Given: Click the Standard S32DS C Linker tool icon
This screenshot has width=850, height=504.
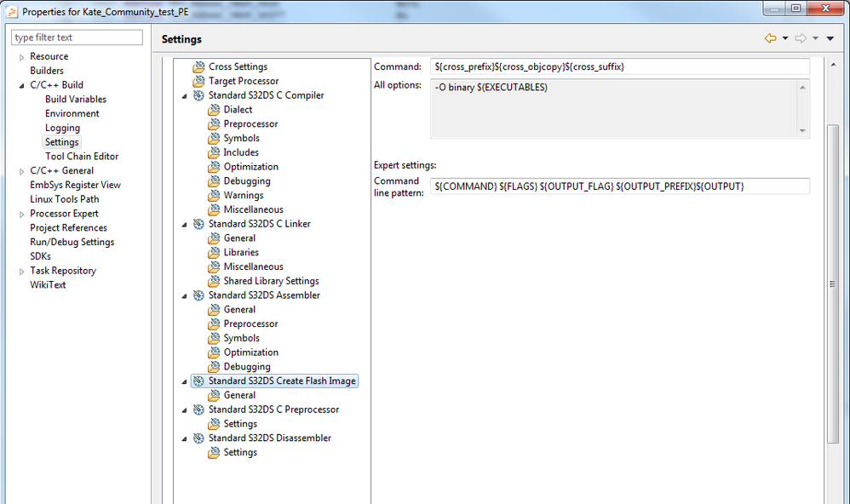Looking at the screenshot, I should click(199, 224).
